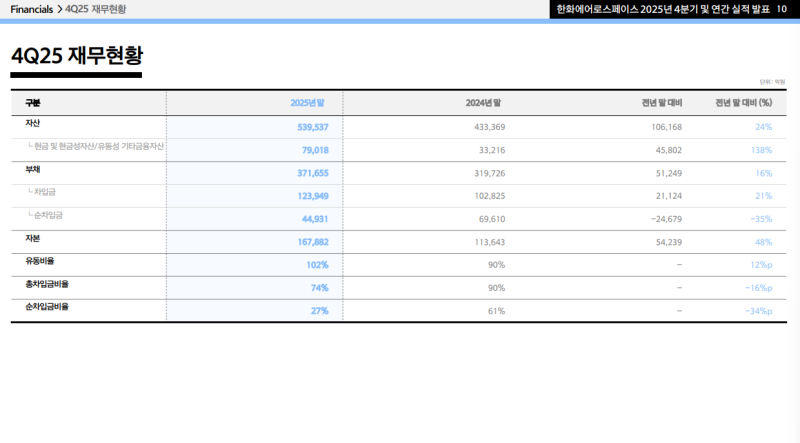This screenshot has width=800, height=443.
Task: Click the 유동비율 102% cell
Action: click(317, 265)
